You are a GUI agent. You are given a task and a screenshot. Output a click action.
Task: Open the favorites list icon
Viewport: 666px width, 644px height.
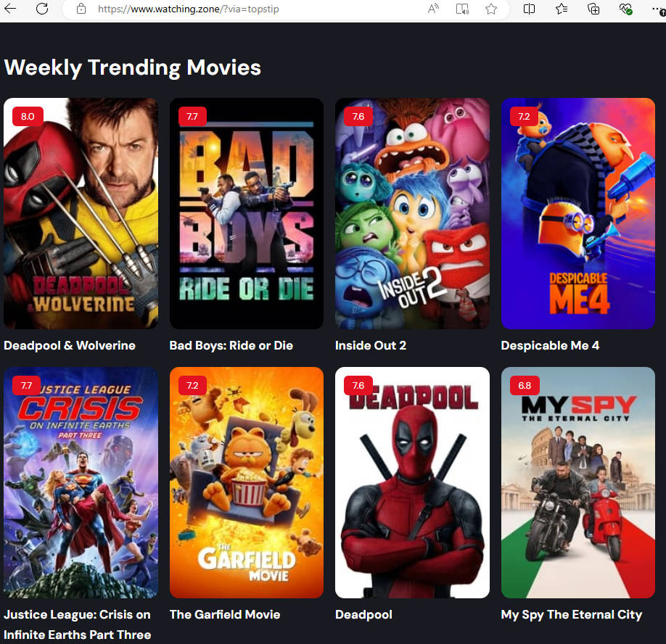[562, 9]
